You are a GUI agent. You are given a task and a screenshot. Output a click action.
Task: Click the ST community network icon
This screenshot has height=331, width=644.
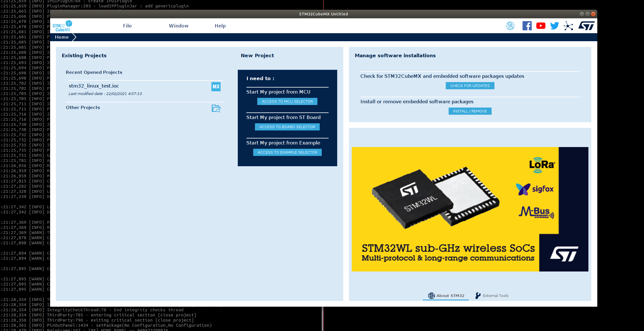(x=568, y=26)
